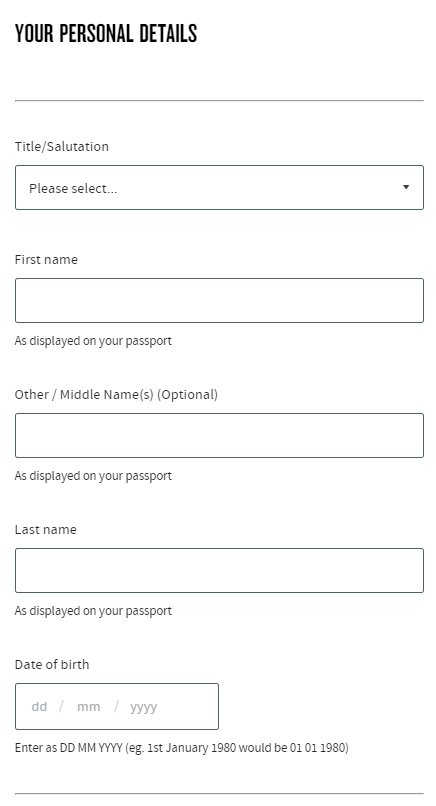Click the yyyy year field in Date of birth
This screenshot has height=806, width=436.
coord(143,707)
